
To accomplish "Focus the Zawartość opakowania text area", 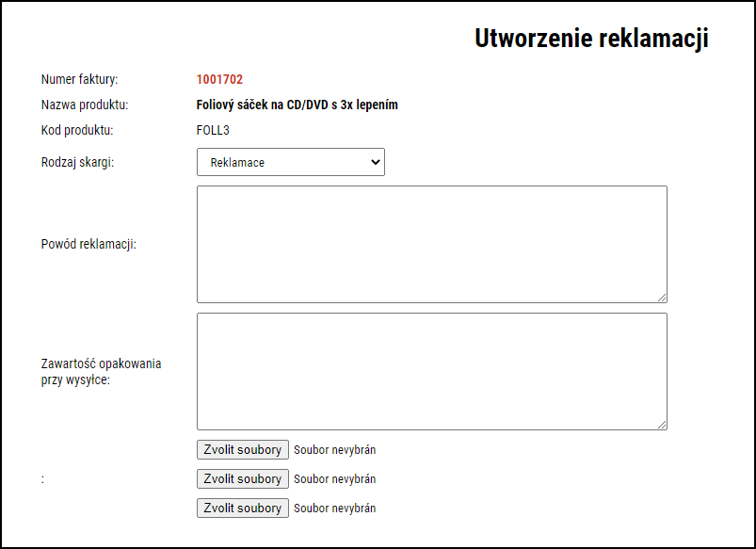I will tap(432, 371).
